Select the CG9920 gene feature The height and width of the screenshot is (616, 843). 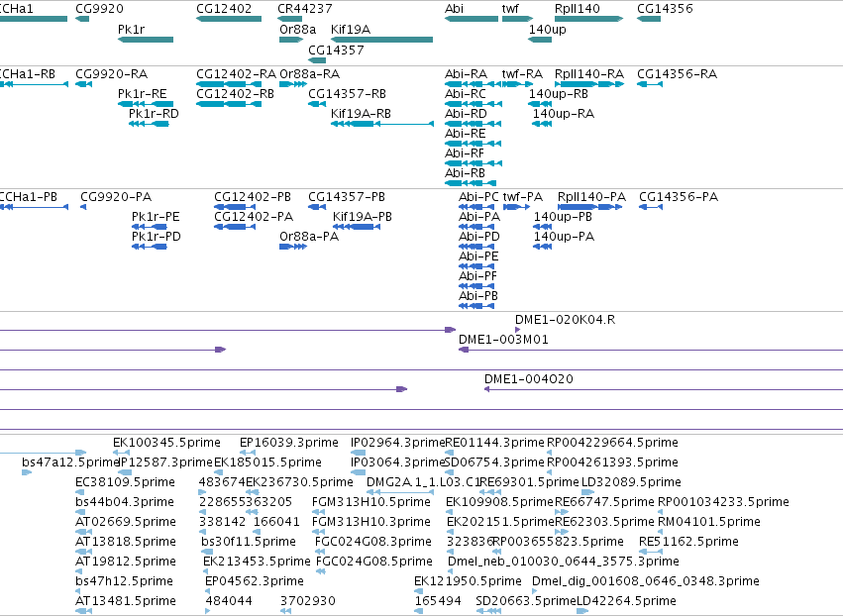pos(82,19)
